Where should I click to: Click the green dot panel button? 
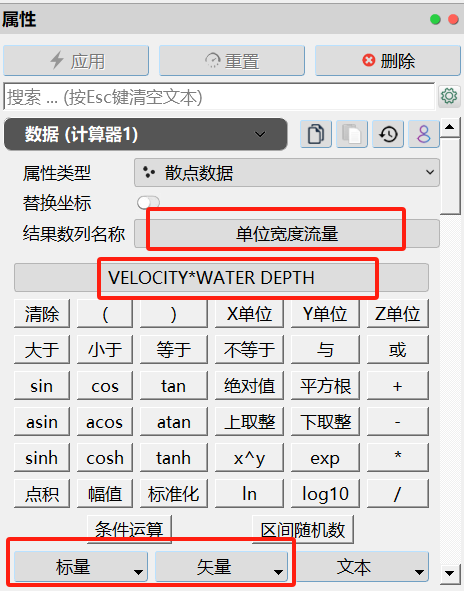[x=435, y=19]
